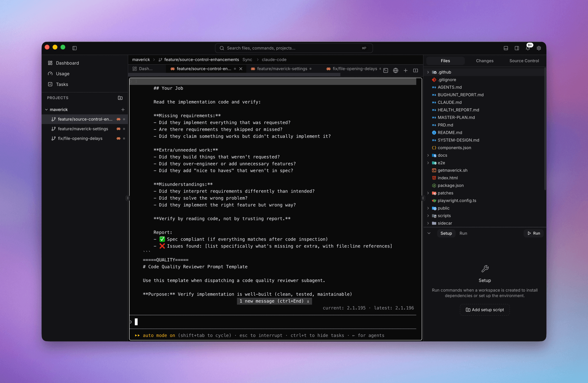
Task: Click the Dashboard grid icon in sidebar
Action: [x=50, y=63]
